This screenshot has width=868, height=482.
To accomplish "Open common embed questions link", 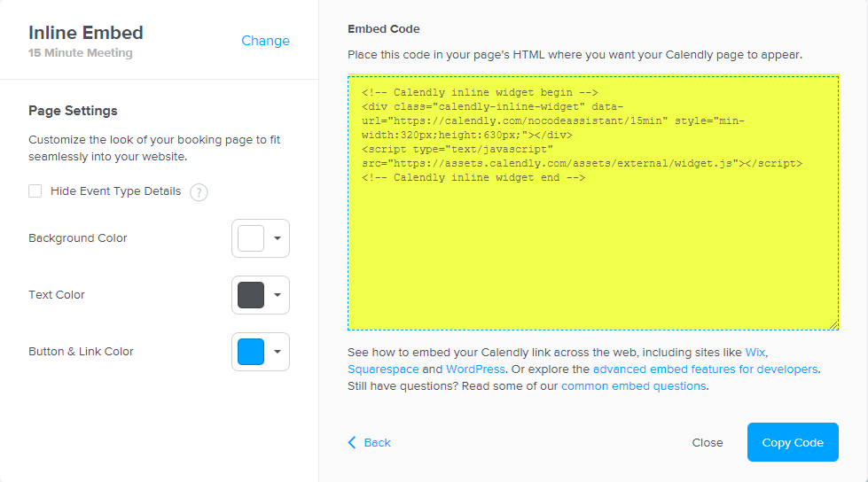I will point(633,385).
